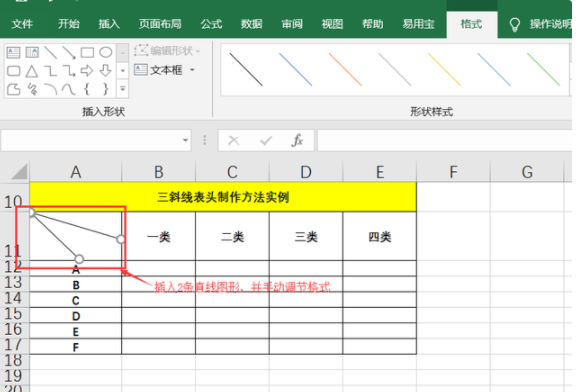Select the oval shape

[106, 52]
